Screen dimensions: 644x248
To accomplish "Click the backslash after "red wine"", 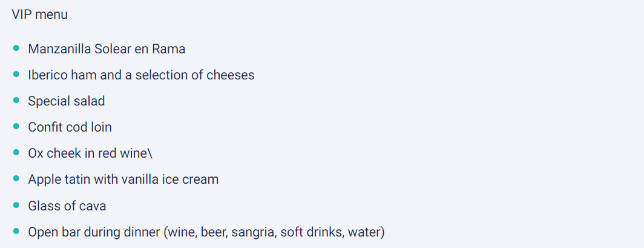I will tap(150, 153).
